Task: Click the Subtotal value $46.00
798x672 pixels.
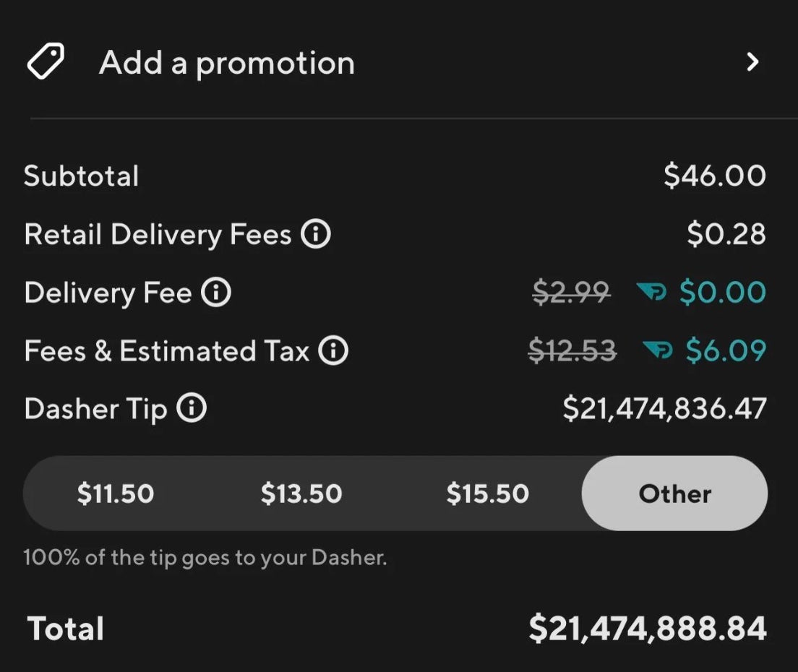Action: 714,176
